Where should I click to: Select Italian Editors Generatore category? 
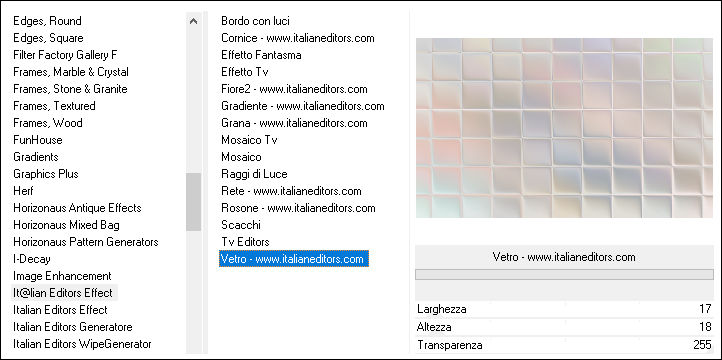[x=73, y=327]
